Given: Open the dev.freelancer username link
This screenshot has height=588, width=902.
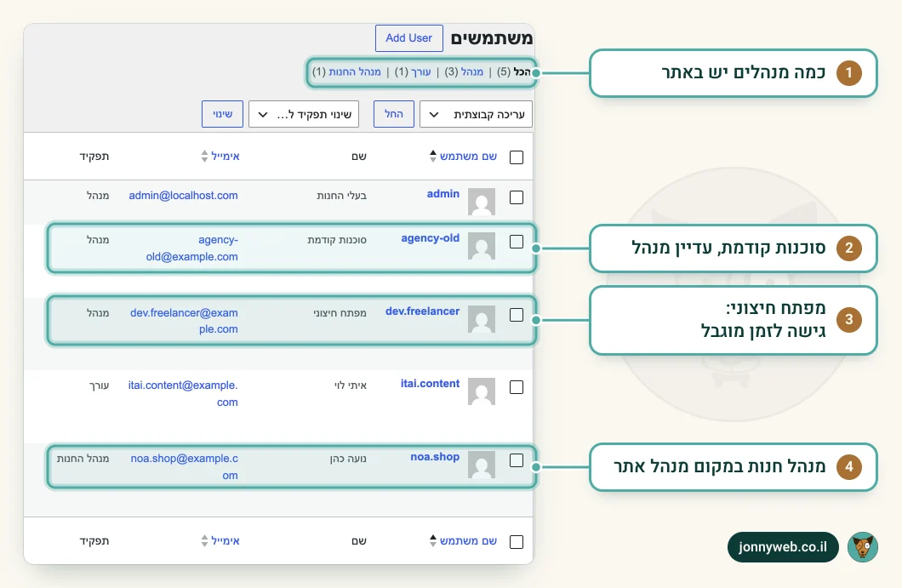Looking at the screenshot, I should click(x=422, y=311).
